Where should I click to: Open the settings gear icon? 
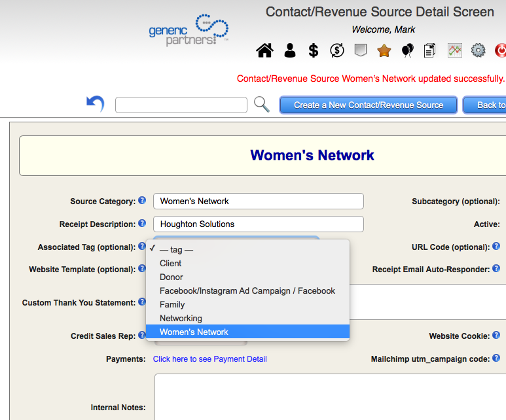pyautogui.click(x=479, y=50)
